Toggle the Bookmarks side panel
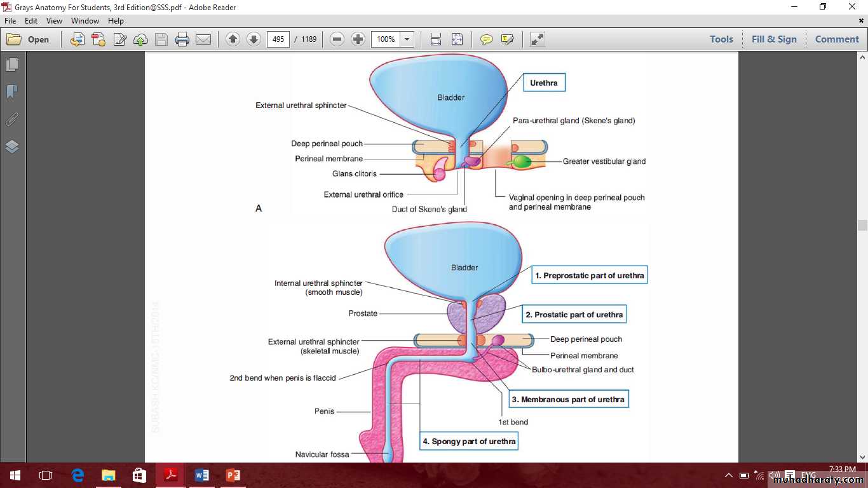This screenshot has width=868, height=488. [12, 92]
